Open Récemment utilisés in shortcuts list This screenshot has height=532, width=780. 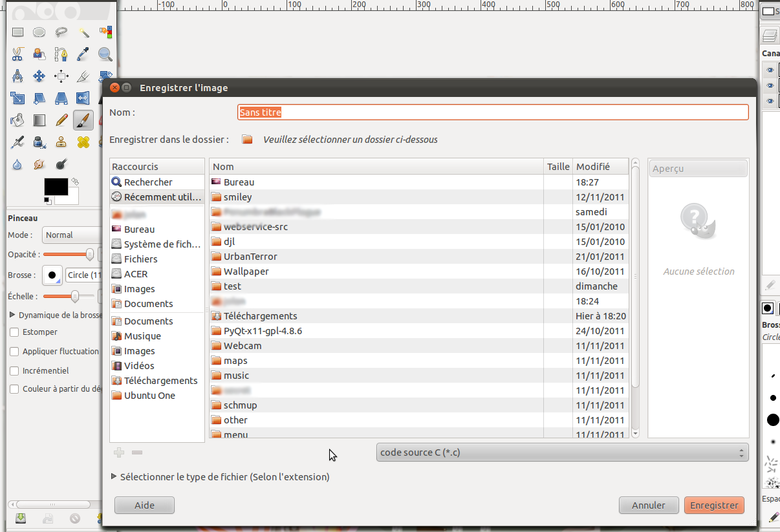click(157, 197)
